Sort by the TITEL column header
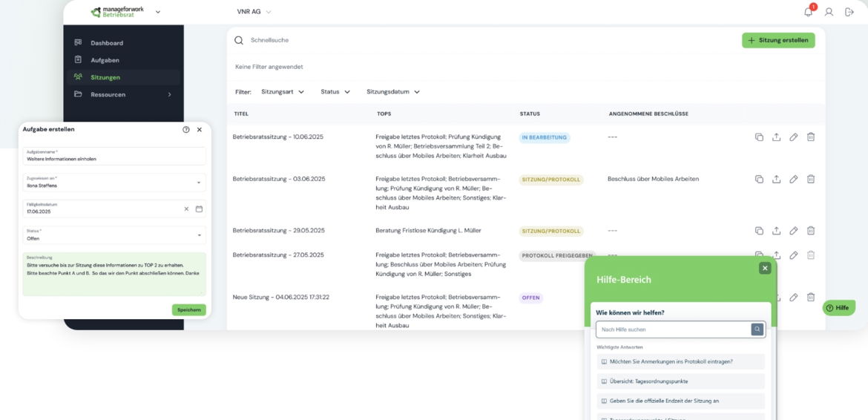The image size is (868, 420). 241,114
